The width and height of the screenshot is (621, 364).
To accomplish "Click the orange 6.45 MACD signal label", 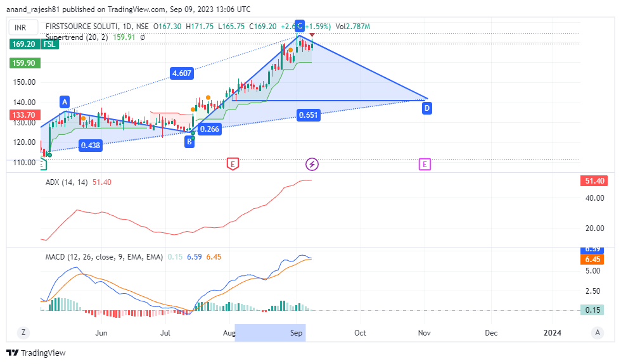I will pos(593,259).
